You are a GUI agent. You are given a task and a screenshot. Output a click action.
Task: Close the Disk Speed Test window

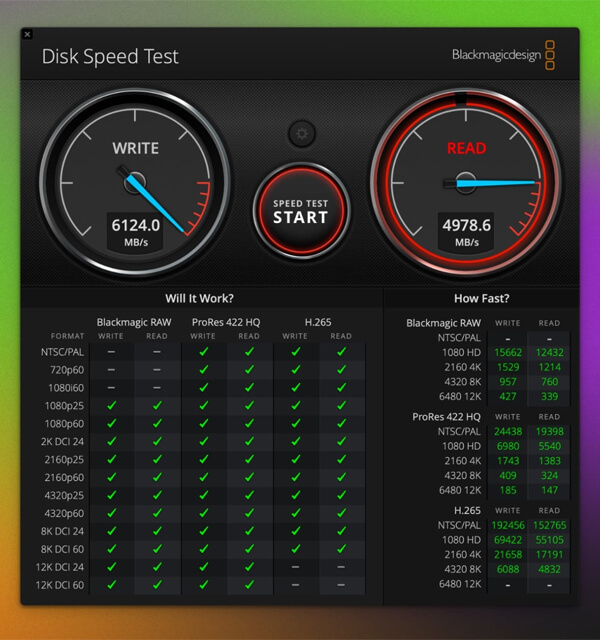(x=27, y=35)
